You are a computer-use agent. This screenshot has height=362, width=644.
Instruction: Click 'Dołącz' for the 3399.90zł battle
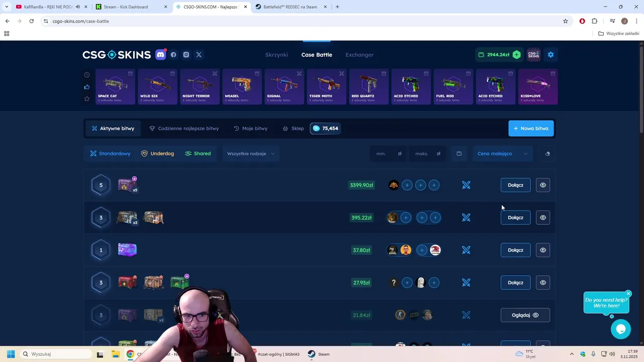click(516, 185)
